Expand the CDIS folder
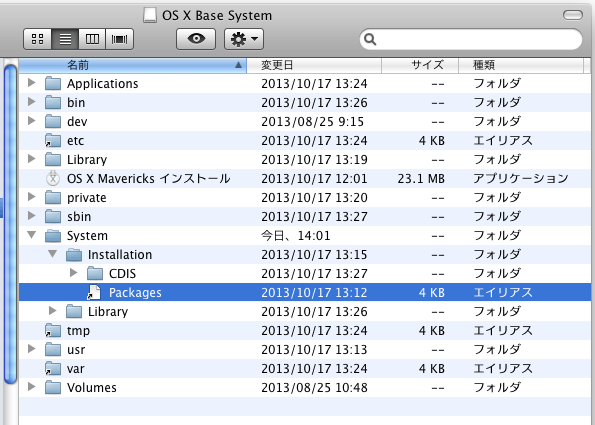The image size is (595, 425). (x=74, y=273)
